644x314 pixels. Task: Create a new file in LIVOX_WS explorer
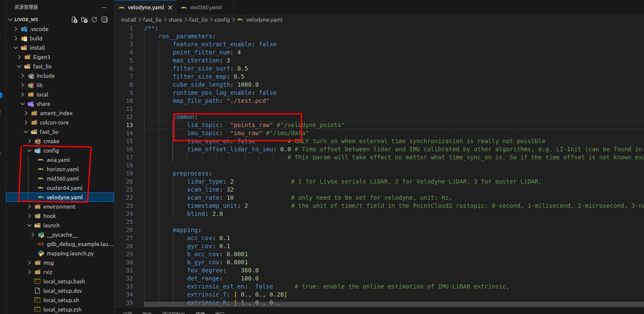74,20
